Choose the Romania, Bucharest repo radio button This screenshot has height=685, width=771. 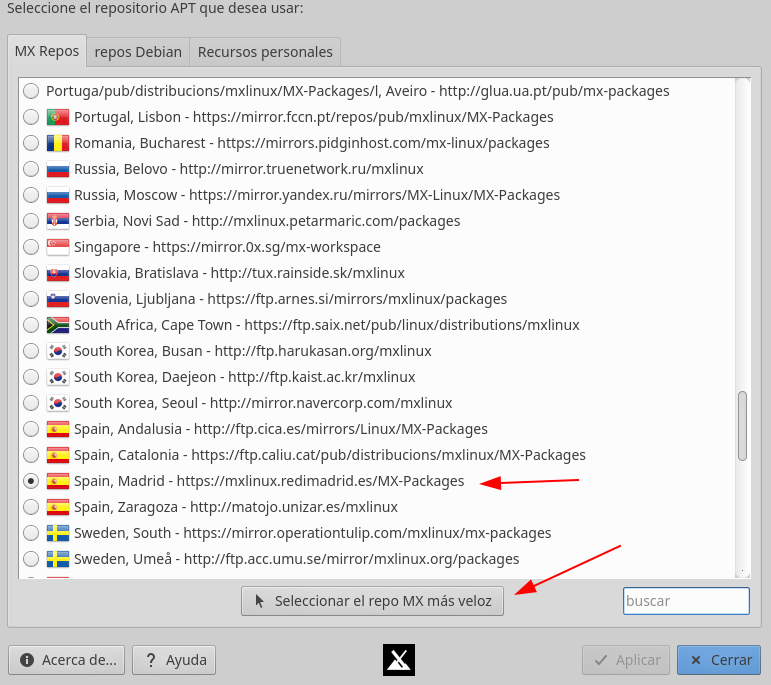[x=31, y=143]
